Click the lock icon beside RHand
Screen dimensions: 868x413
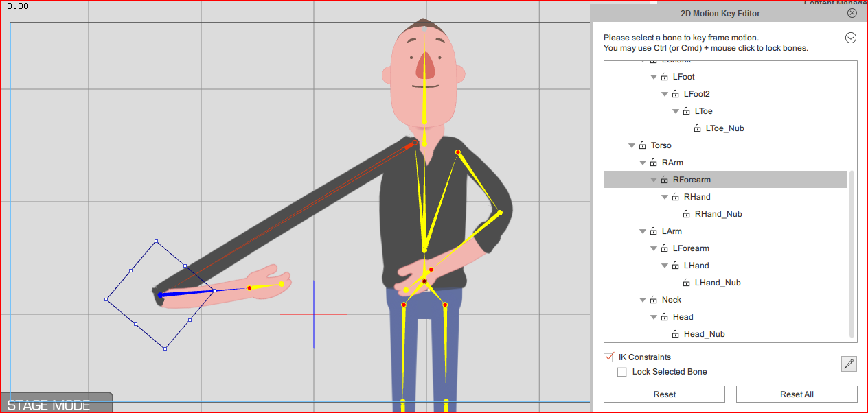click(x=675, y=197)
